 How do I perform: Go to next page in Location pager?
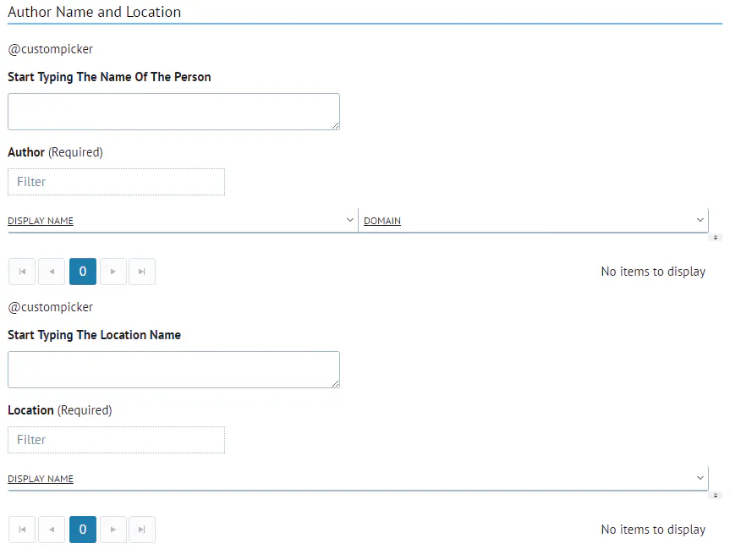coord(113,530)
